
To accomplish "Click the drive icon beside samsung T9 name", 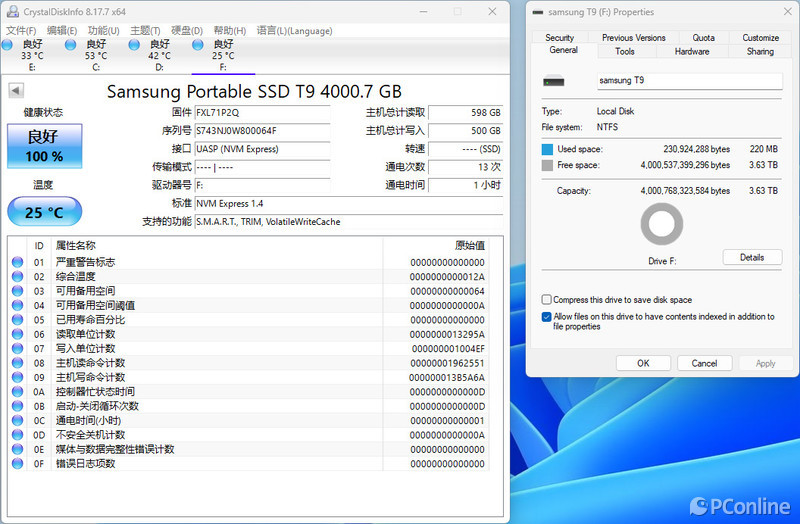I will point(553,80).
